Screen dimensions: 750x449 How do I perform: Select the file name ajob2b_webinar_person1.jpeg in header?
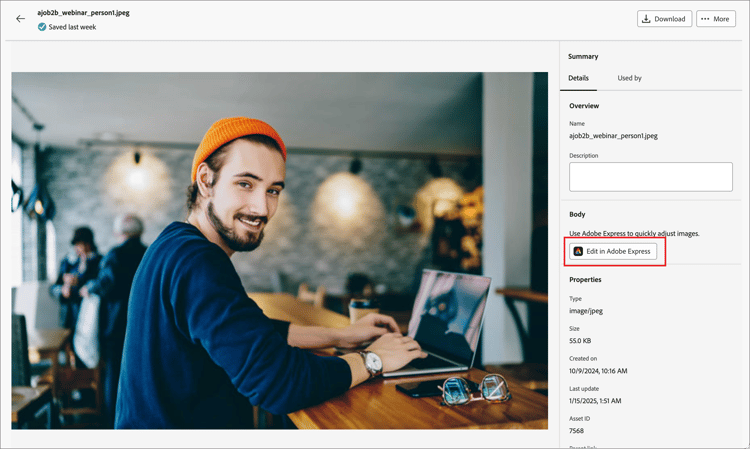83,12
